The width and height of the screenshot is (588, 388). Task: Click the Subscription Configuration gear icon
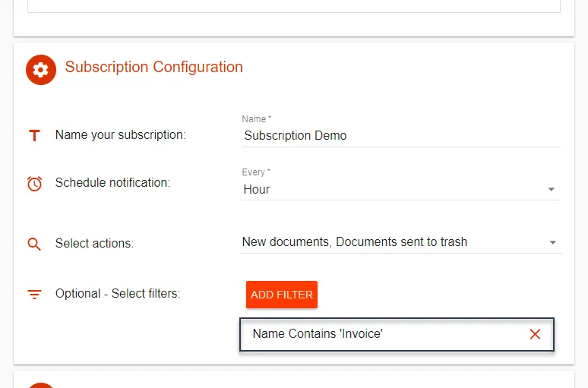[41, 70]
